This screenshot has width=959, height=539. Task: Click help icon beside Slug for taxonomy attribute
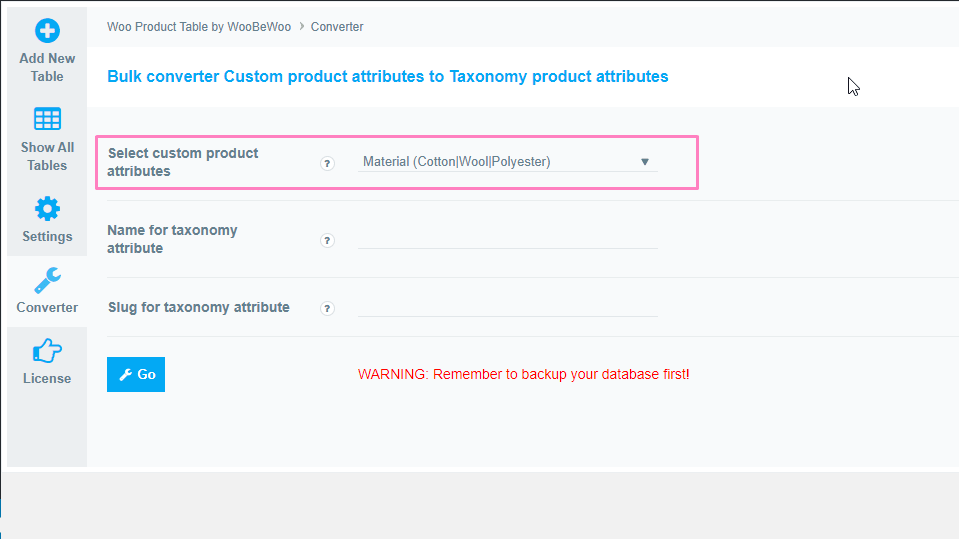327,308
